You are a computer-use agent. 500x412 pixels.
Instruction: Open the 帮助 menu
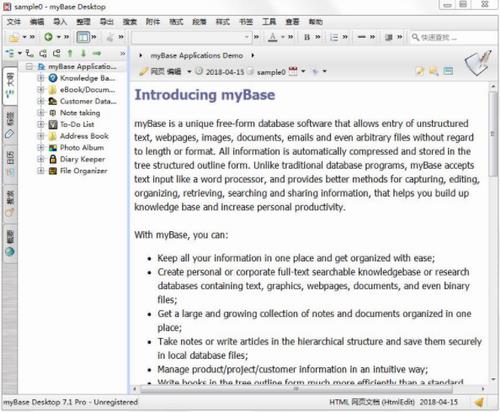[316, 22]
